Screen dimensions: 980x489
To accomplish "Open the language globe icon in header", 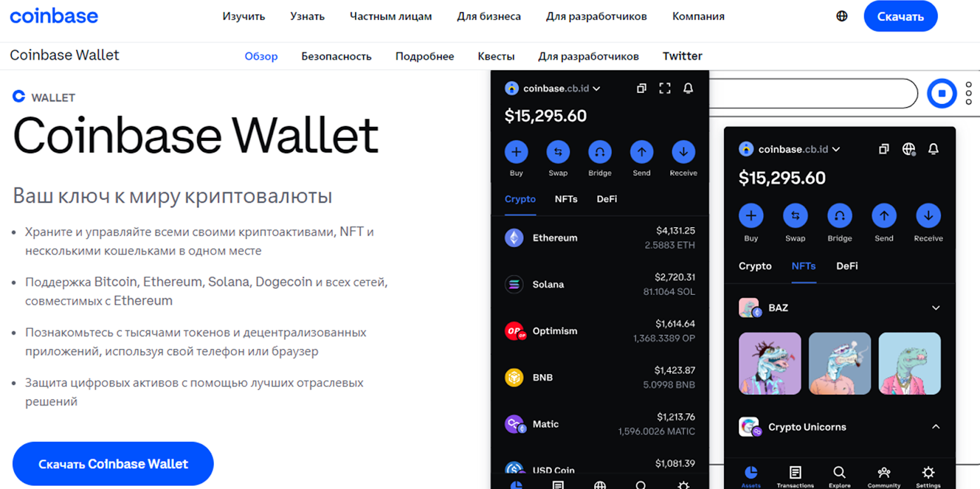I will pos(842,16).
